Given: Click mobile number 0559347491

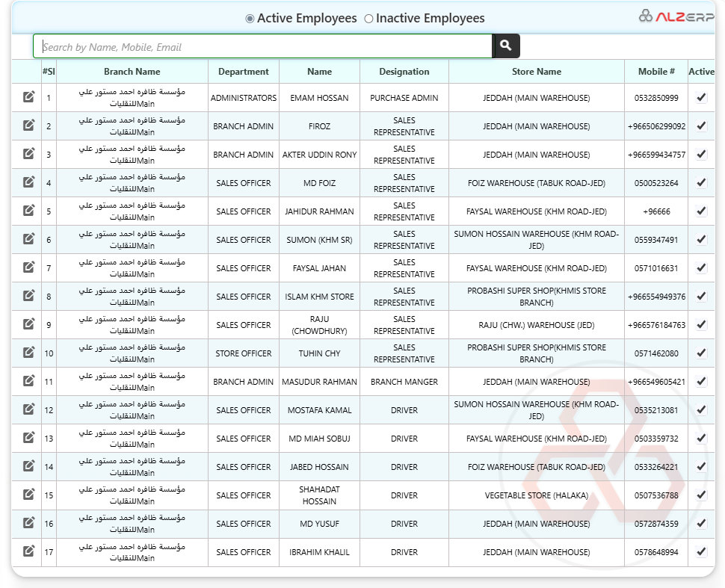Looking at the screenshot, I should pyautogui.click(x=656, y=240).
